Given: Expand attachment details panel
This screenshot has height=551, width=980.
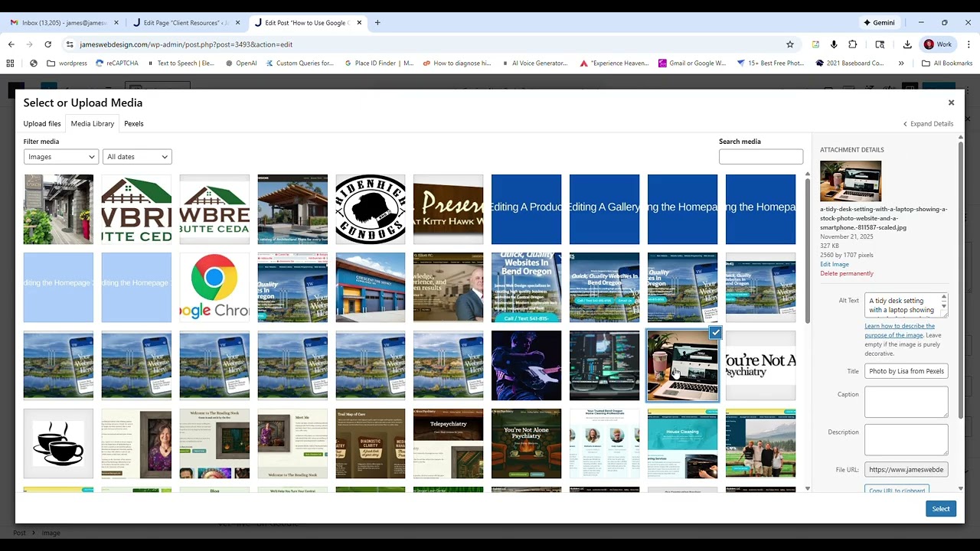Looking at the screenshot, I should pyautogui.click(x=928, y=124).
